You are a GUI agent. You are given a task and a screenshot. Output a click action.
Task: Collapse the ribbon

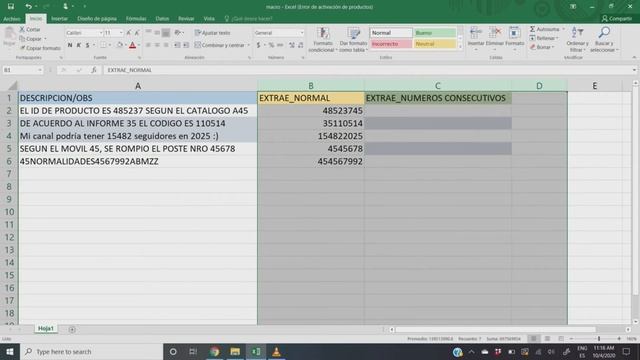coord(634,58)
